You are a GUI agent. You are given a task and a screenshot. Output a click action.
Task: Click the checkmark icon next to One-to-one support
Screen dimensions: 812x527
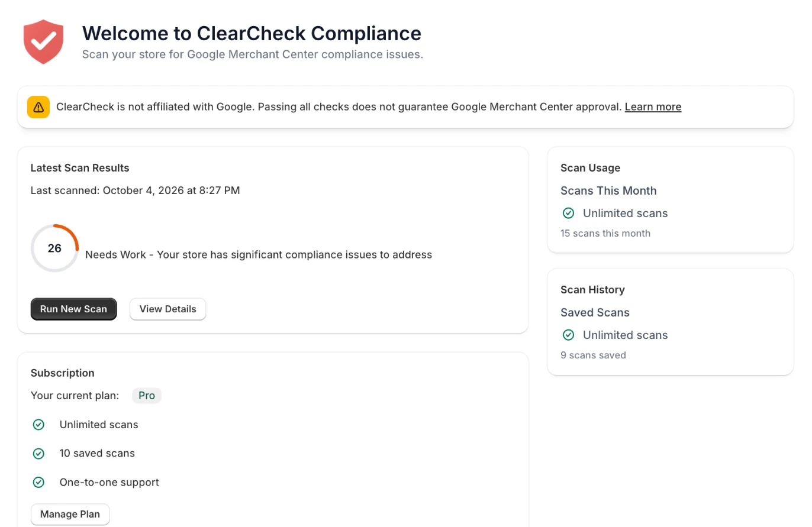coord(38,483)
